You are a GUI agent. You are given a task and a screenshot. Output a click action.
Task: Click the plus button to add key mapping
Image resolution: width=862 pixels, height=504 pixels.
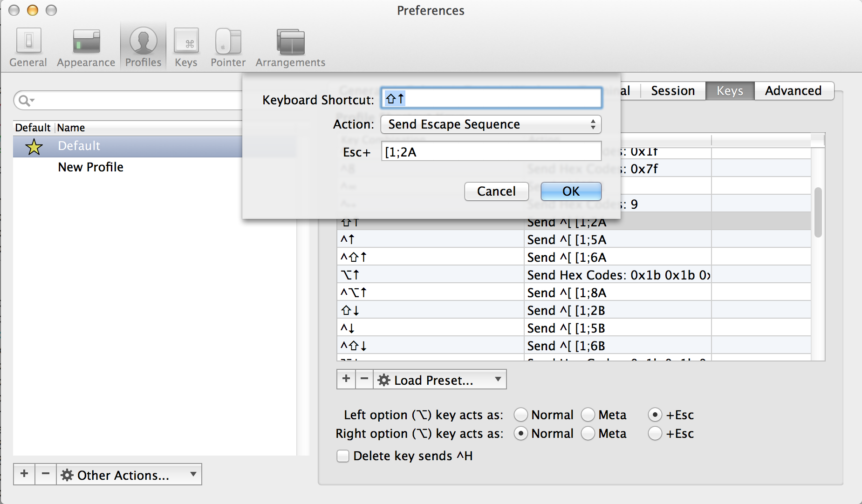point(346,379)
